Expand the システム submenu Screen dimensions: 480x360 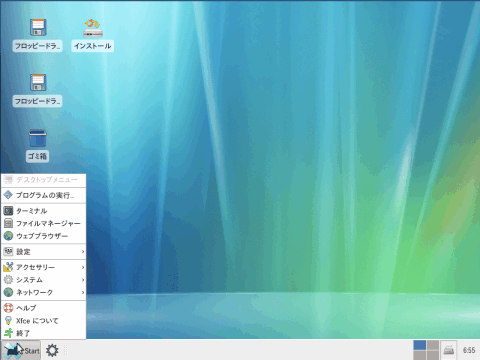pyautogui.click(x=44, y=280)
